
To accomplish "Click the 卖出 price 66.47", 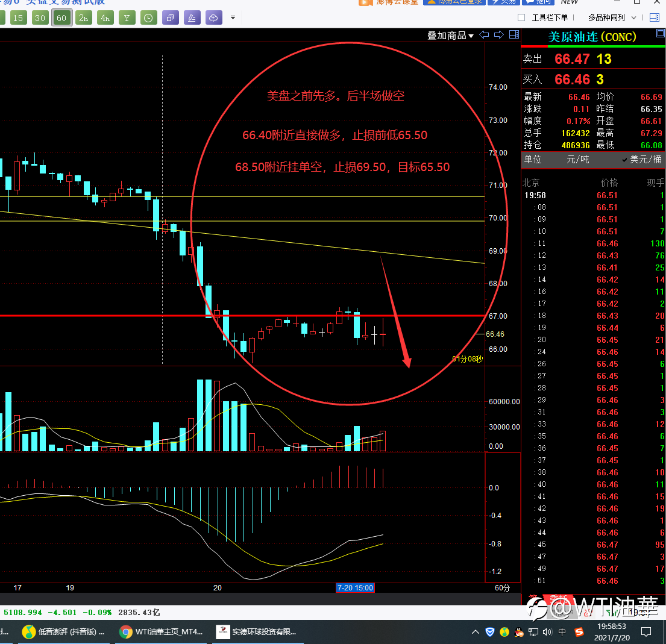I will 572,59.
